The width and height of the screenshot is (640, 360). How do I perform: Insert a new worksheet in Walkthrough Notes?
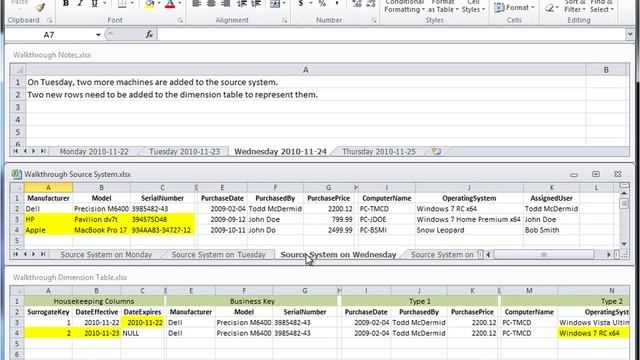436,151
